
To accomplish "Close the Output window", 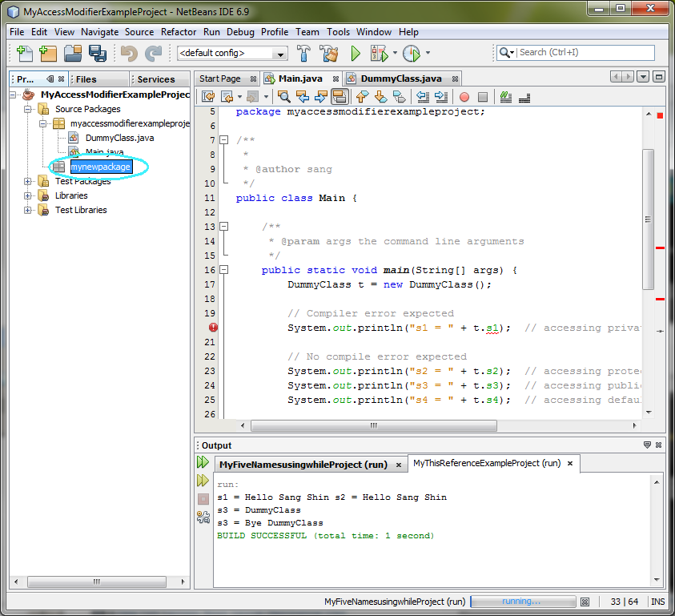I will coord(659,445).
